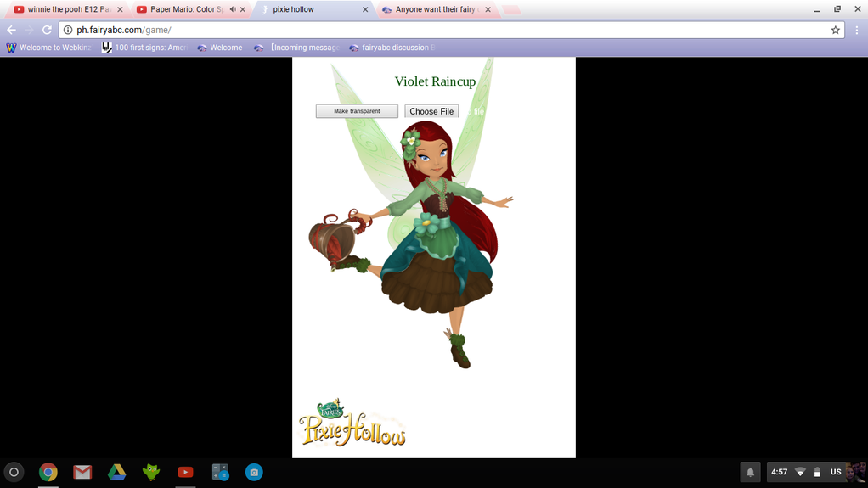The image size is (868, 488).
Task: Open the notifications bell in the tray
Action: point(750,472)
